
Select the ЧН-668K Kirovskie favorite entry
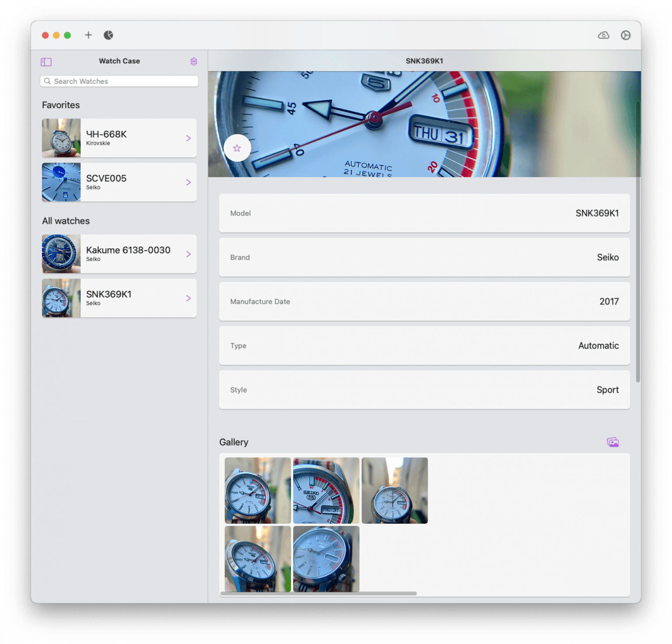[119, 138]
